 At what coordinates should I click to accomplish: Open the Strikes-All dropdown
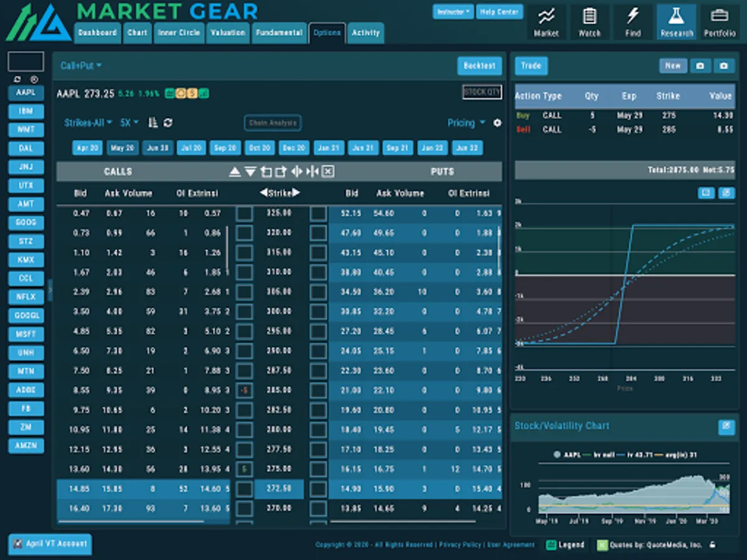coord(88,123)
